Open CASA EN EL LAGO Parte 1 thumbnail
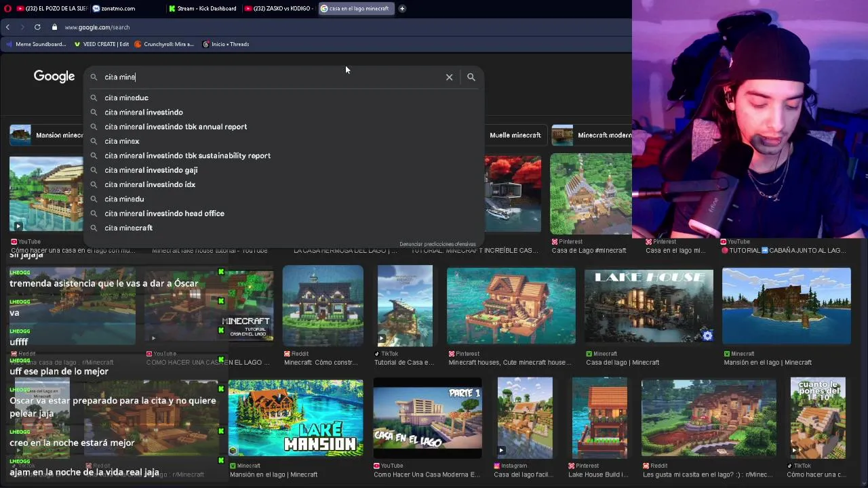This screenshot has width=868, height=488. [x=427, y=418]
